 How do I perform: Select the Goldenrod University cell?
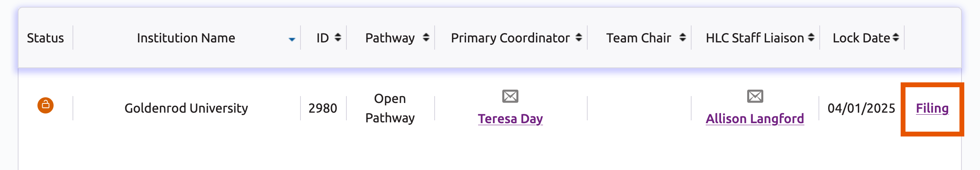(186, 108)
